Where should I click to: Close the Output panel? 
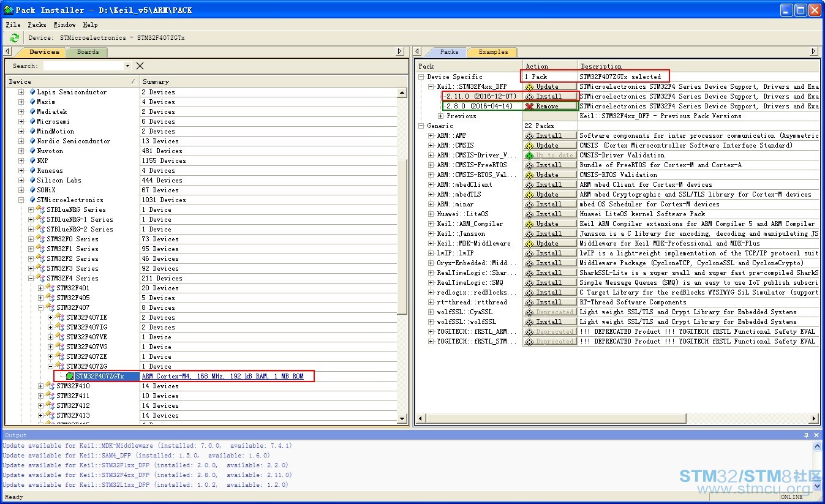(816, 435)
